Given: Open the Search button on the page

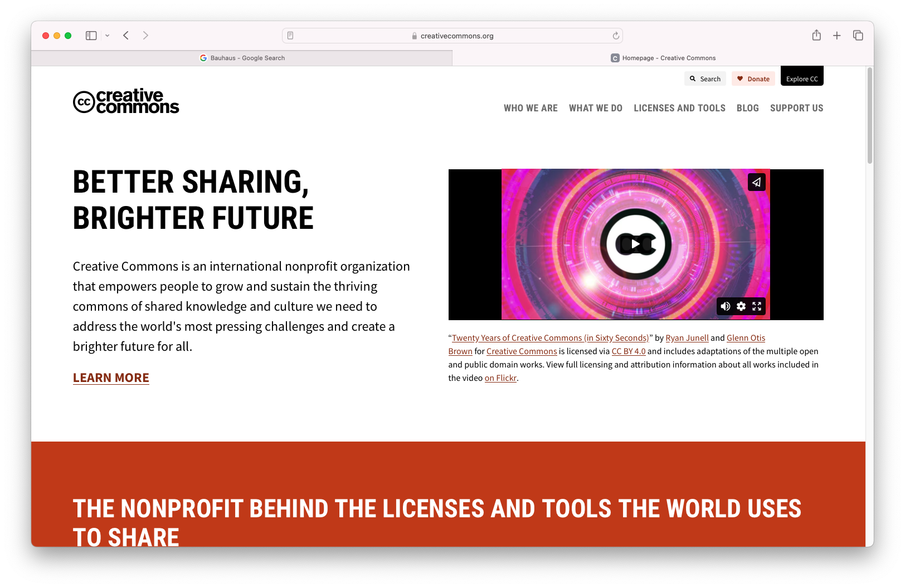Looking at the screenshot, I should 705,79.
